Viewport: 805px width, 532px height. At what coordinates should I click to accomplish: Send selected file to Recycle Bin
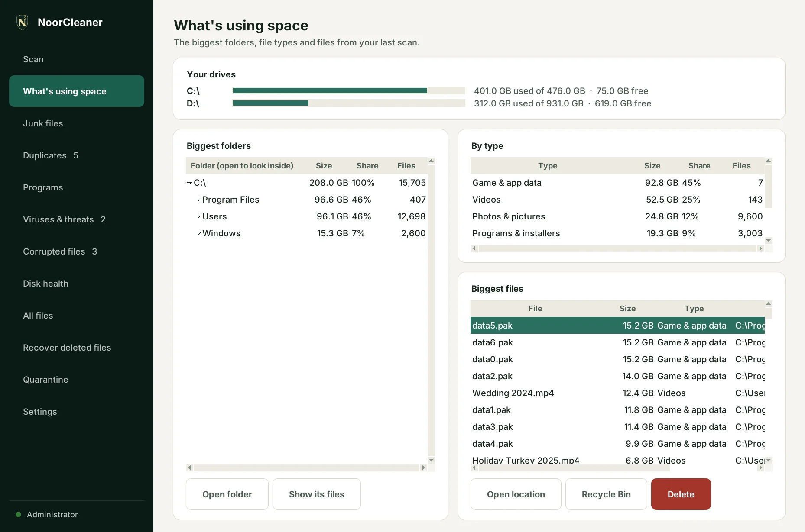[x=606, y=494]
